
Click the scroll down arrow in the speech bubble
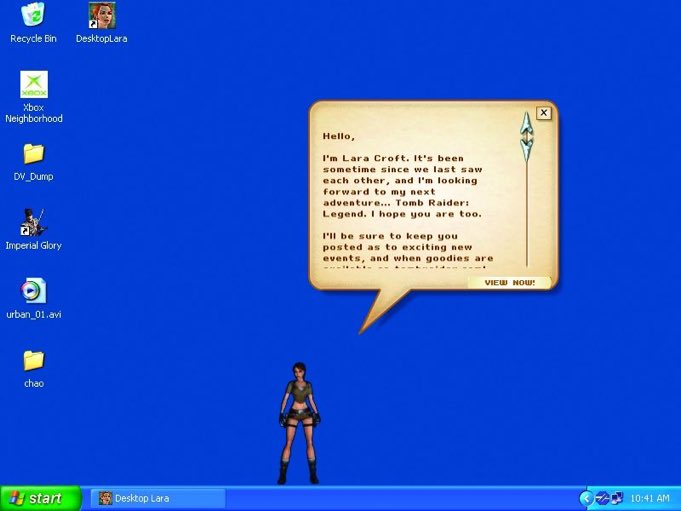pyautogui.click(x=527, y=150)
